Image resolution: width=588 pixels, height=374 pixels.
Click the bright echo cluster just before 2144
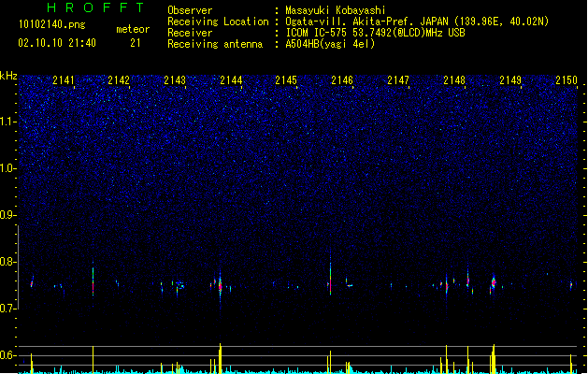(220, 286)
